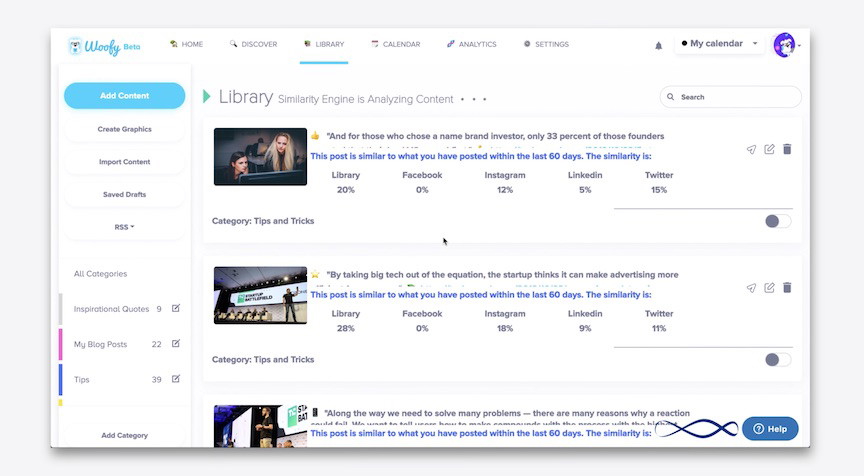
Task: Click the first post's Library 20% value
Action: pyautogui.click(x=345, y=190)
